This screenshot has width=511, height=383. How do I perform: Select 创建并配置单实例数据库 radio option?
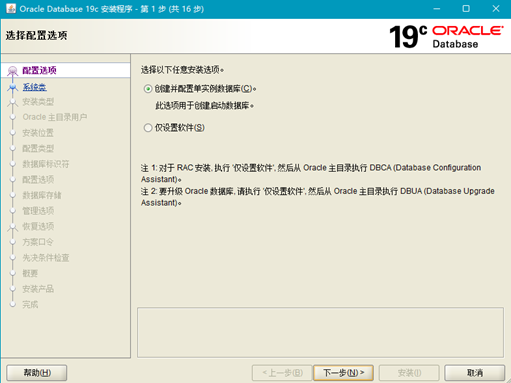tap(148, 89)
